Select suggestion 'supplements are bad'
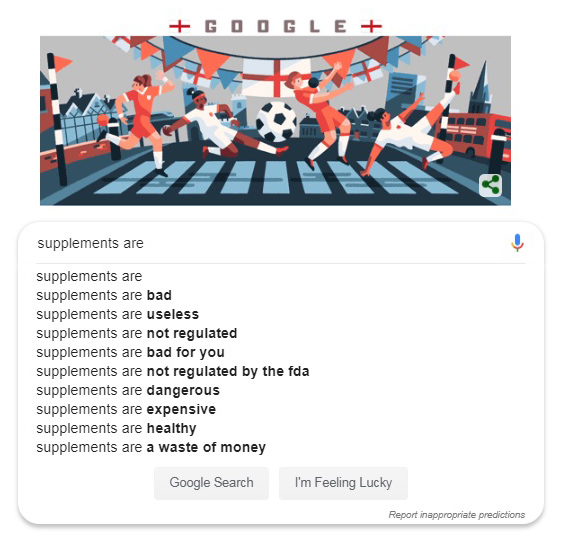Screen dimensions: 561x540 coord(104,295)
